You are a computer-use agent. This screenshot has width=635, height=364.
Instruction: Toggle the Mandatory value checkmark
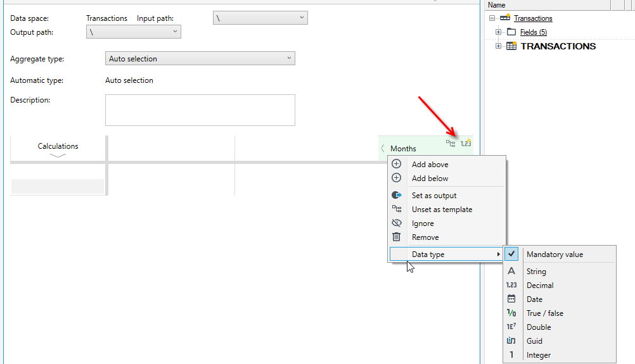point(511,254)
